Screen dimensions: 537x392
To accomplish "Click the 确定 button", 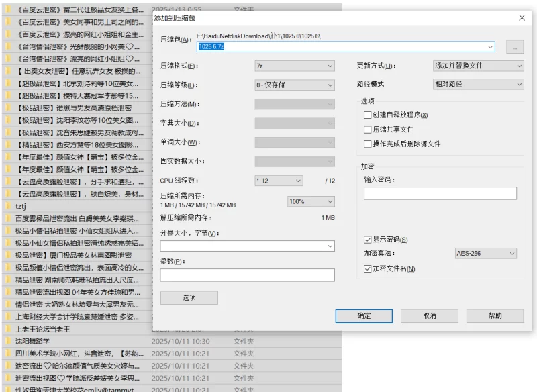I will [x=364, y=315].
